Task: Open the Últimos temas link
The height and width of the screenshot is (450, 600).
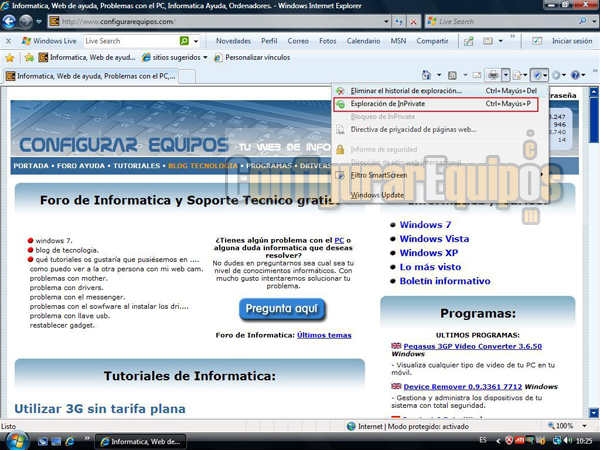Action: click(x=324, y=335)
